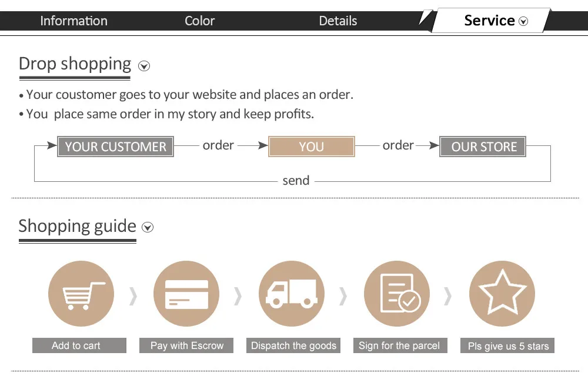Viewport: 588px width, 379px height.
Task: Expand the Shopping guide arrow
Action: coord(148,227)
